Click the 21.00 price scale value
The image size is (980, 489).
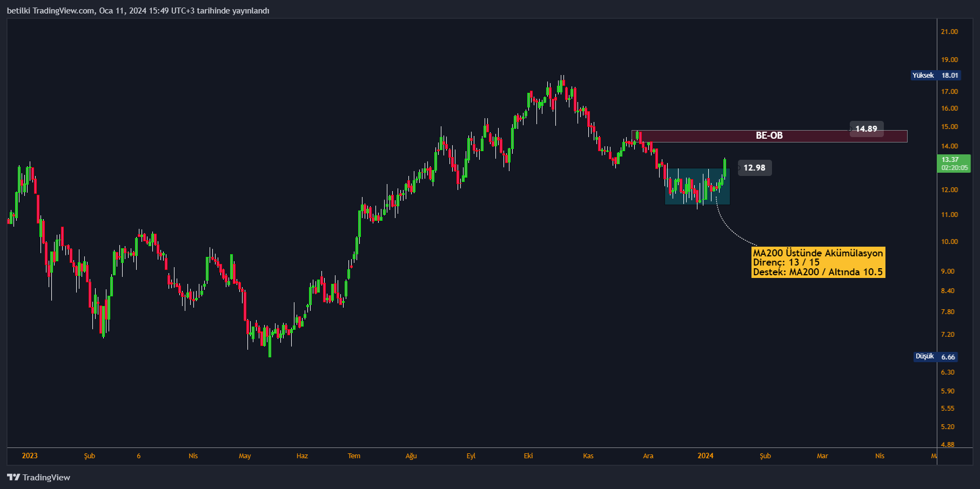point(949,32)
